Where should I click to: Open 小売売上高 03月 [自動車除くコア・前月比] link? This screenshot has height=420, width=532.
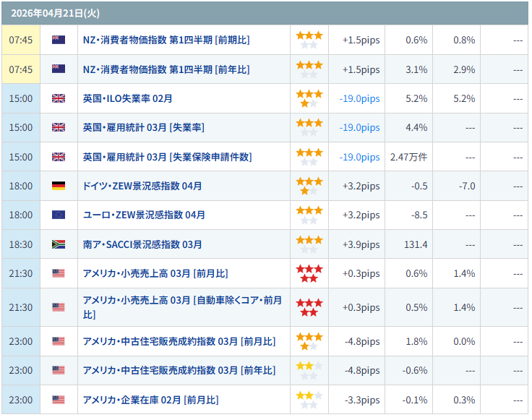point(182,307)
